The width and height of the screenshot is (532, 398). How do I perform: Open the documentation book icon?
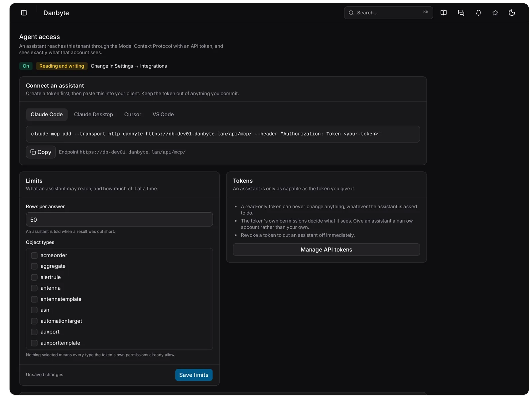point(444,13)
